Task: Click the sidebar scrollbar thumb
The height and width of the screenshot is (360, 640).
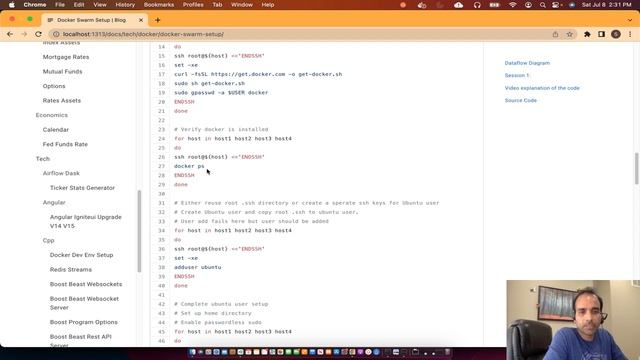Action: click(x=139, y=231)
